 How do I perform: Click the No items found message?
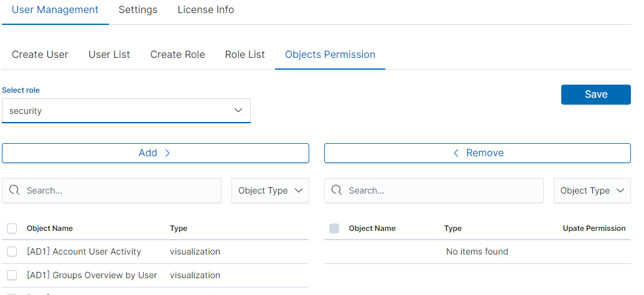pyautogui.click(x=477, y=251)
